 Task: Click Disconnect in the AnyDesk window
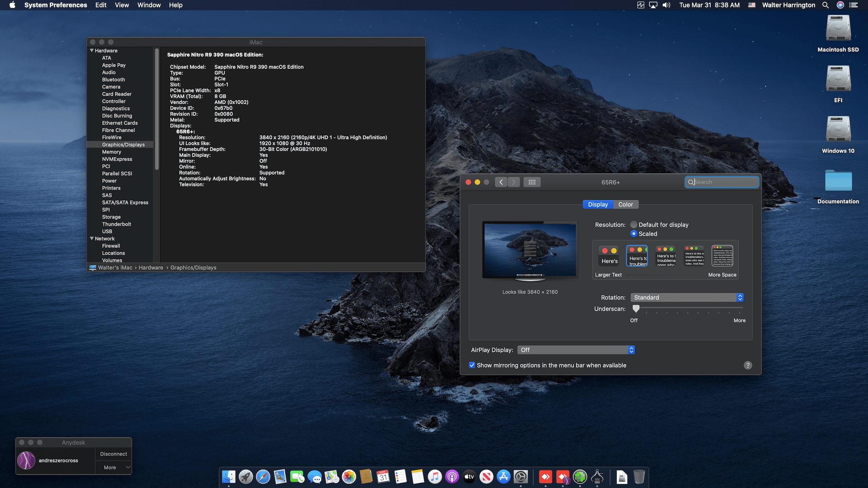coord(113,454)
